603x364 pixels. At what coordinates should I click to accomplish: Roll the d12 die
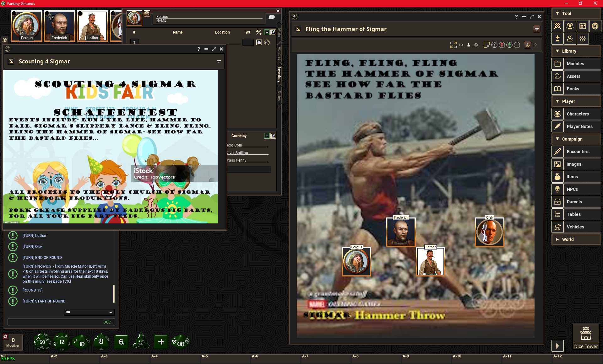(x=62, y=341)
